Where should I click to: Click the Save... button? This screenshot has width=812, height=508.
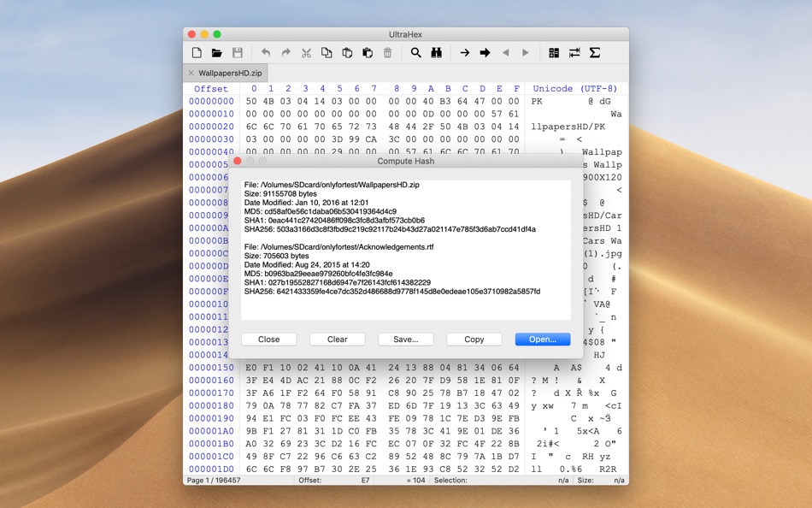tap(405, 340)
